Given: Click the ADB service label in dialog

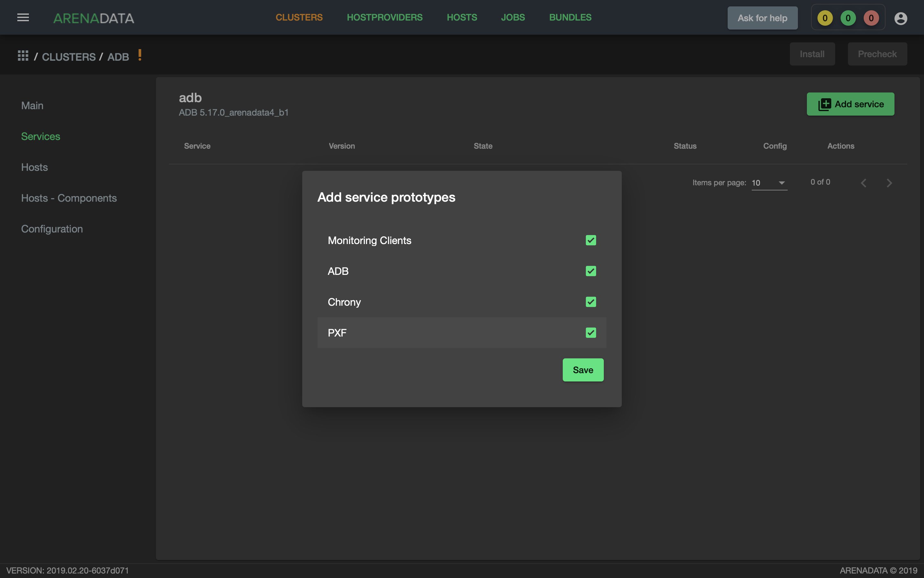Looking at the screenshot, I should tap(338, 271).
